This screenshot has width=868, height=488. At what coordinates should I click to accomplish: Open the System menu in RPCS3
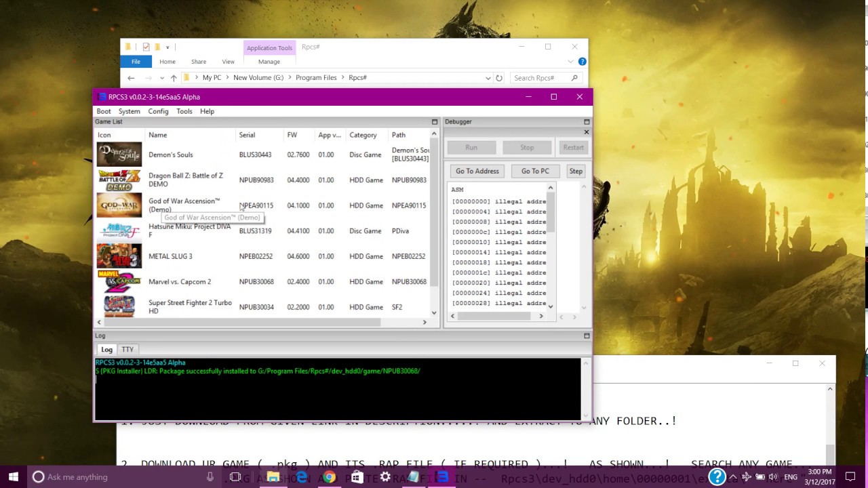[x=129, y=111]
